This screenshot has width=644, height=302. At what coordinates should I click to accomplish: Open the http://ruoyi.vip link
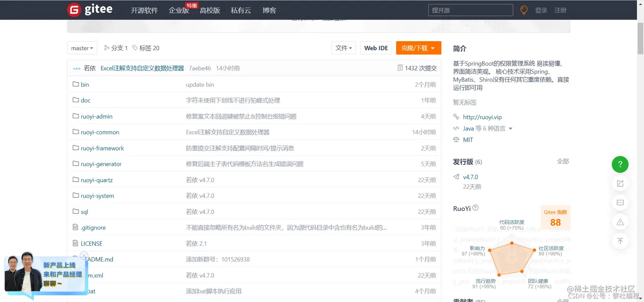[x=483, y=117]
